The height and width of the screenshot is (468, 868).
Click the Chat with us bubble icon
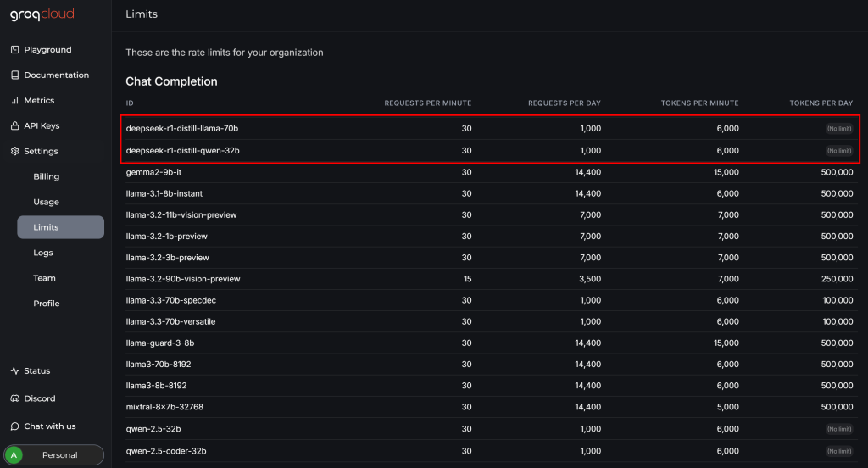pyautogui.click(x=15, y=426)
